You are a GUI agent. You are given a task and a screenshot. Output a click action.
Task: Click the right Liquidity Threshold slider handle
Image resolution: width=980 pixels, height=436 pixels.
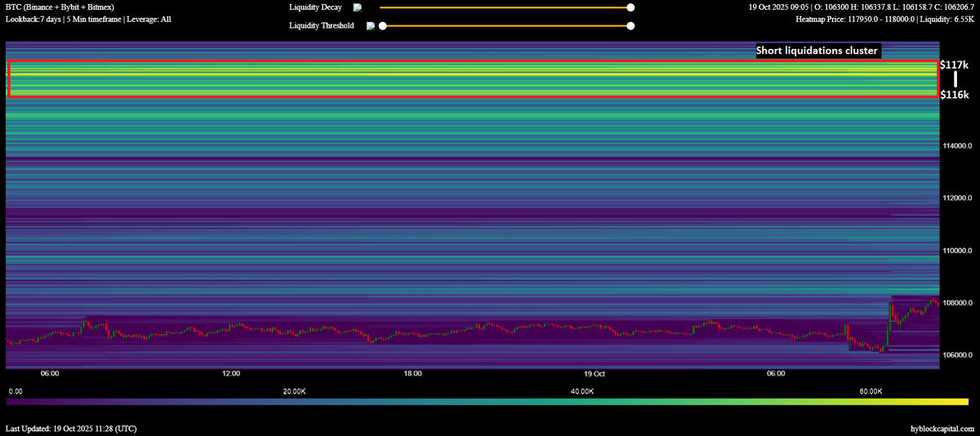[x=630, y=25]
